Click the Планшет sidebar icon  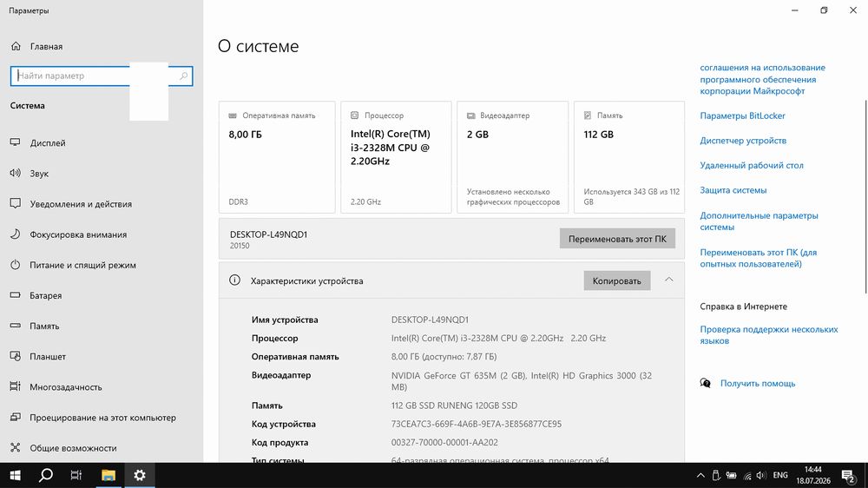tap(15, 356)
